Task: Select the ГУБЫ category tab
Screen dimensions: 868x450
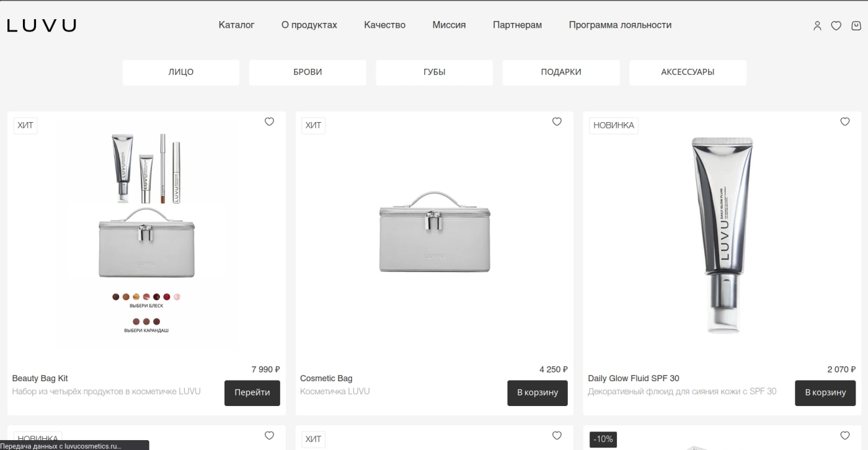Action: point(435,72)
